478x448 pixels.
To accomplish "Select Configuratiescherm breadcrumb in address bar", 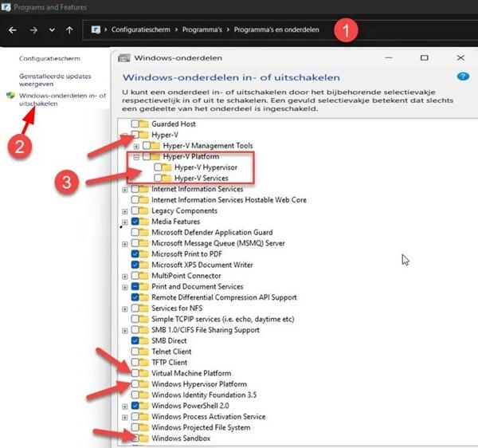I will coord(140,29).
